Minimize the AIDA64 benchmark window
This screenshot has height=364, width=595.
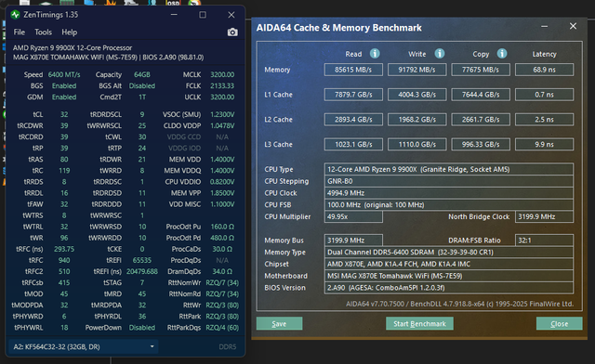pos(544,26)
